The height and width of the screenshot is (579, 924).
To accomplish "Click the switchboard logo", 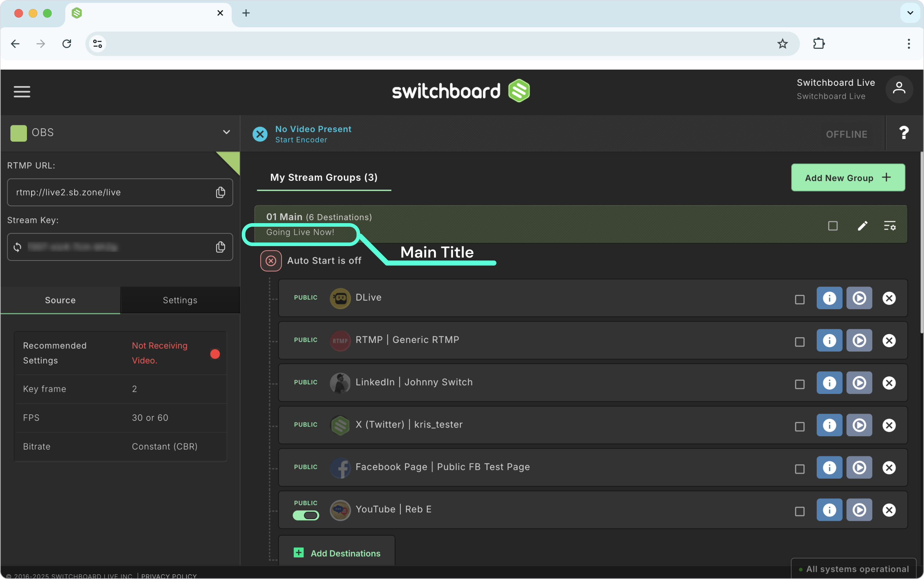I will click(461, 91).
